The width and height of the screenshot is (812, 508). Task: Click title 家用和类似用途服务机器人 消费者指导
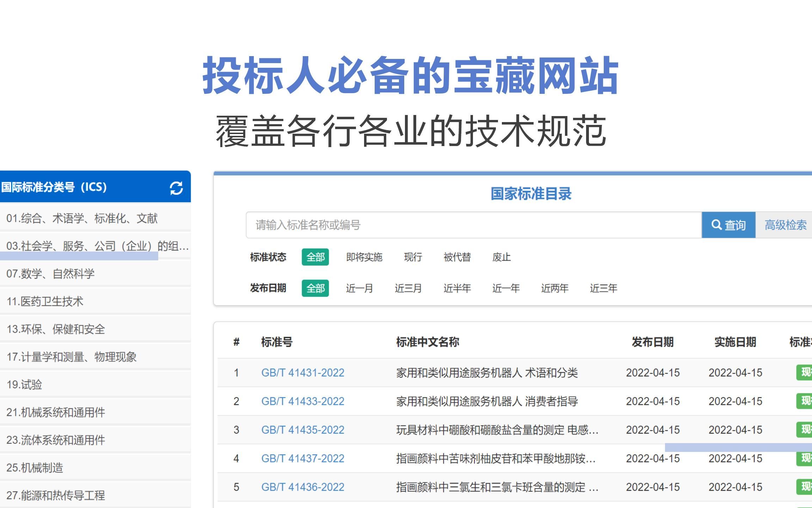click(487, 401)
